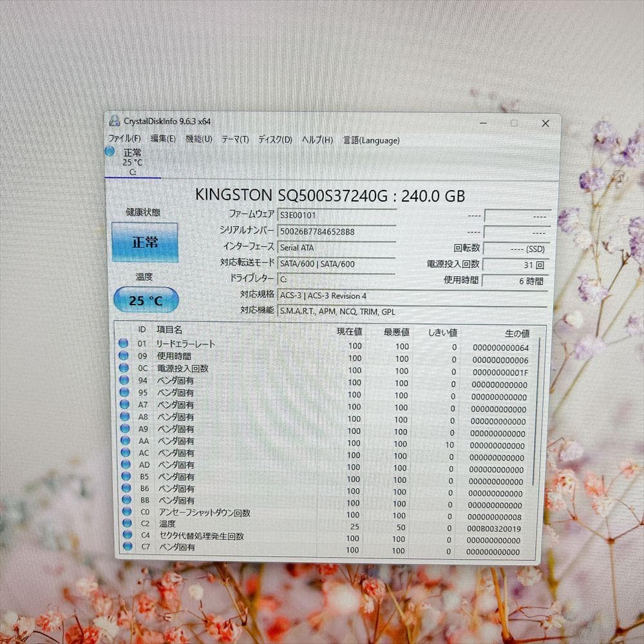Click the シリアルナンバー value field
This screenshot has width=644, height=644.
click(335, 231)
